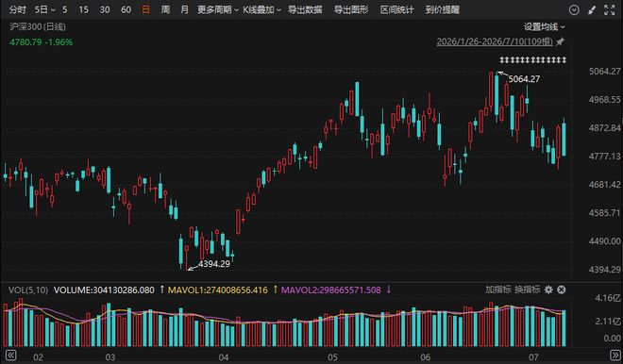Toggle fullscreen chart icon
The height and width of the screenshot is (364, 623).
[610, 10]
